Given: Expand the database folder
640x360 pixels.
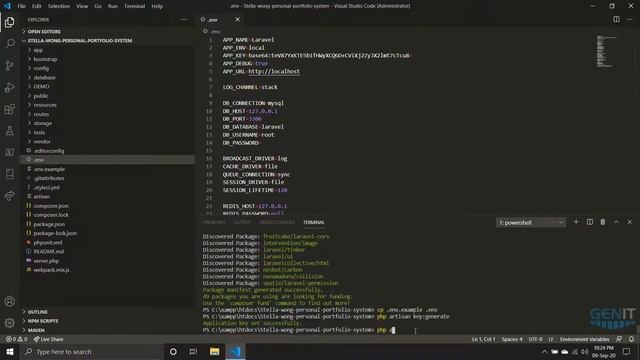Looking at the screenshot, I should (44, 77).
